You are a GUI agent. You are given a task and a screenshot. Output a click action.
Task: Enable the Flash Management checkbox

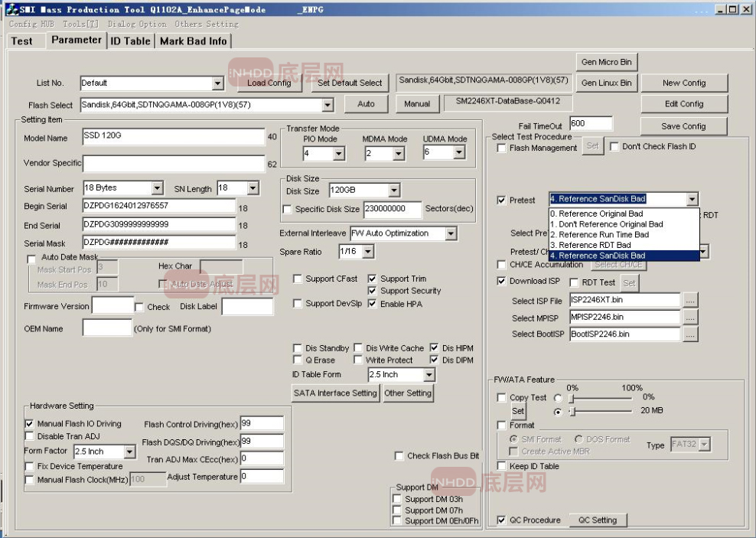click(x=501, y=148)
